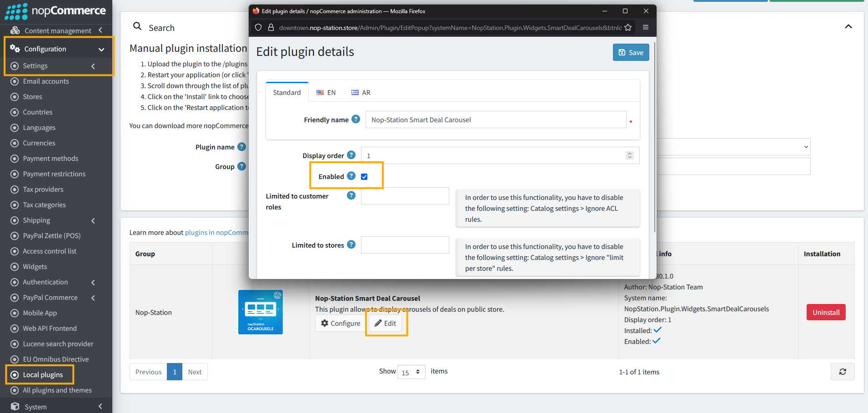Select the Standard tab
The height and width of the screenshot is (413, 868).
coord(287,92)
